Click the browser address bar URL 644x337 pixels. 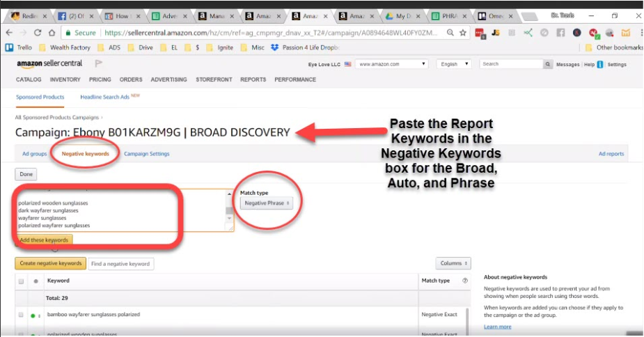click(x=271, y=33)
